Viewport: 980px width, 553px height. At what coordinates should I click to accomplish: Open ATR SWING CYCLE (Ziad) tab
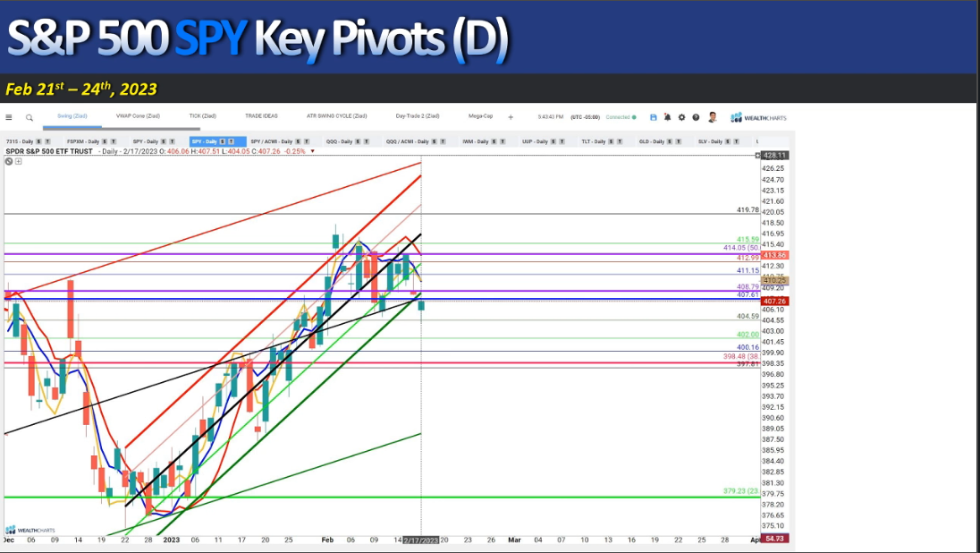click(337, 116)
